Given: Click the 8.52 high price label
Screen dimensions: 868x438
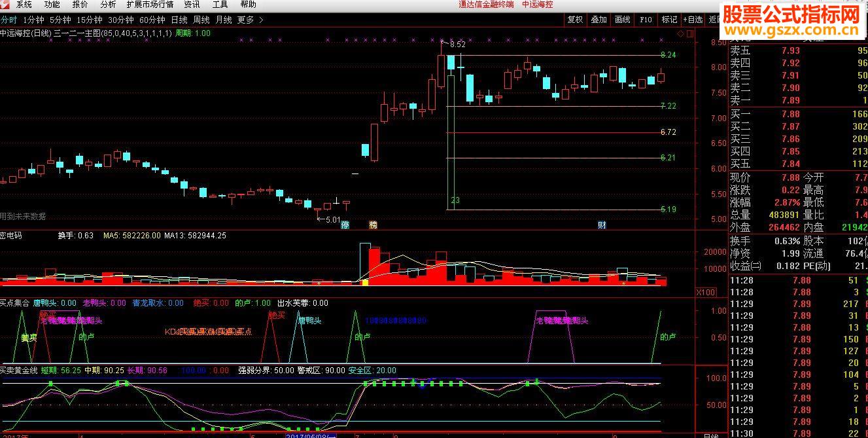Looking at the screenshot, I should click(457, 45).
